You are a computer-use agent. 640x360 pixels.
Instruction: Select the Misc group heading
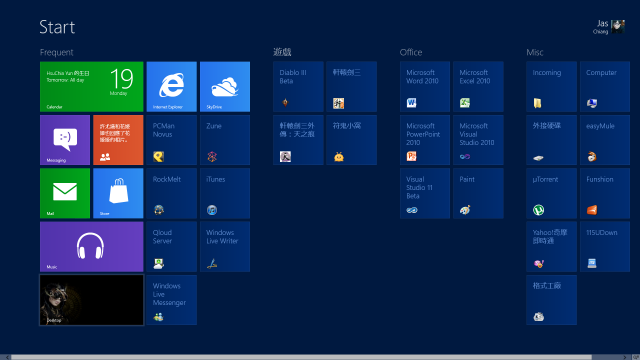pos(534,52)
